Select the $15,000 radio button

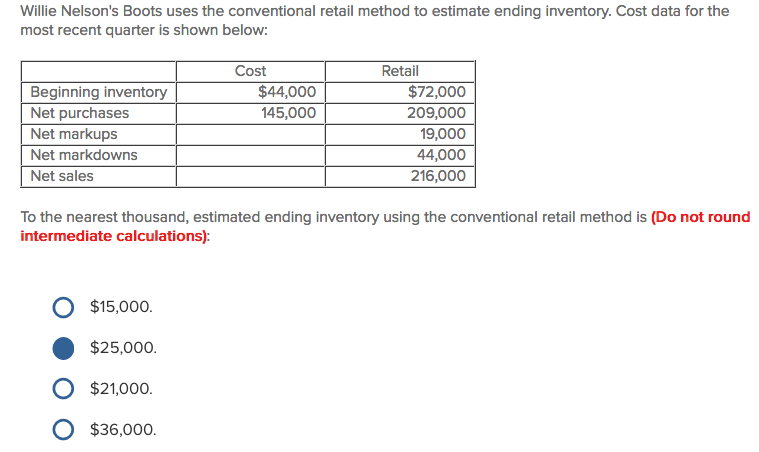(x=63, y=306)
